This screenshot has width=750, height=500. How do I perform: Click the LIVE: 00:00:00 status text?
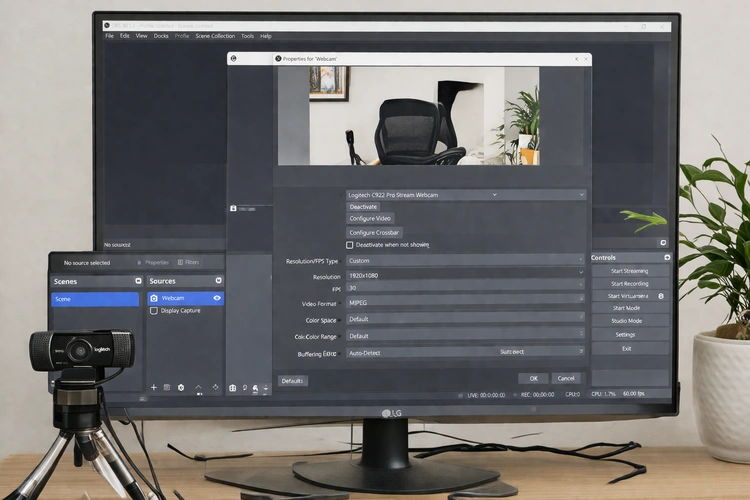click(486, 395)
